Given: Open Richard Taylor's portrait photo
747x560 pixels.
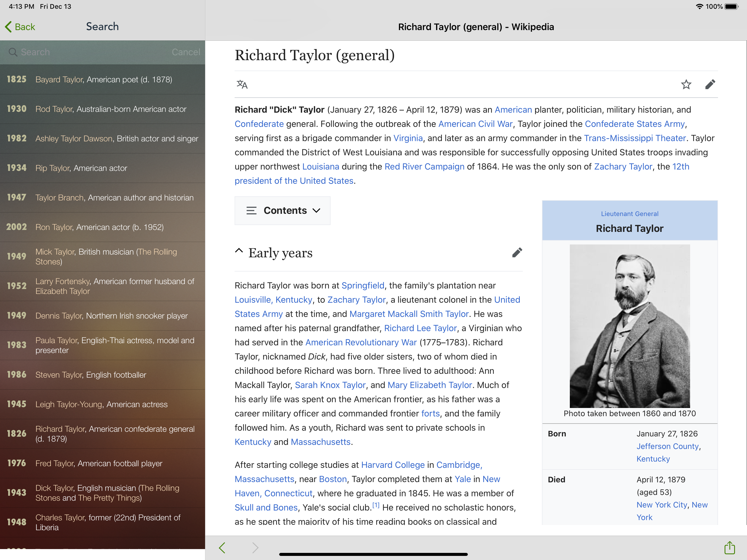Looking at the screenshot, I should click(629, 326).
